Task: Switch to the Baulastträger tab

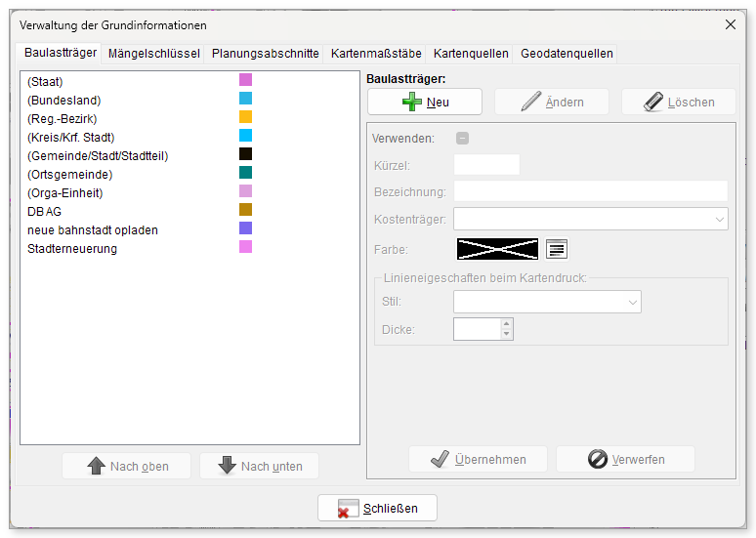Action: [61, 53]
